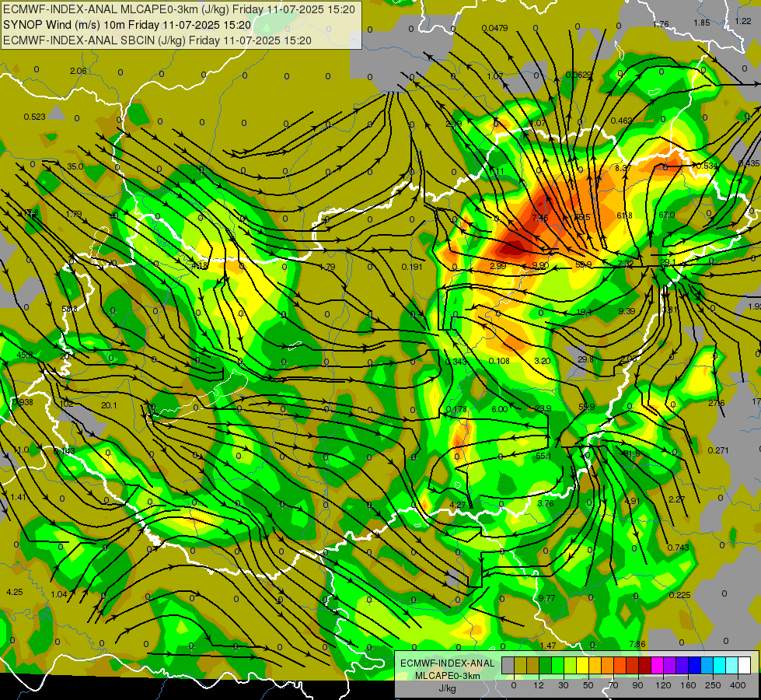Click the station value 9.77
Image resolution: width=761 pixels, height=700 pixels.
pyautogui.click(x=546, y=598)
